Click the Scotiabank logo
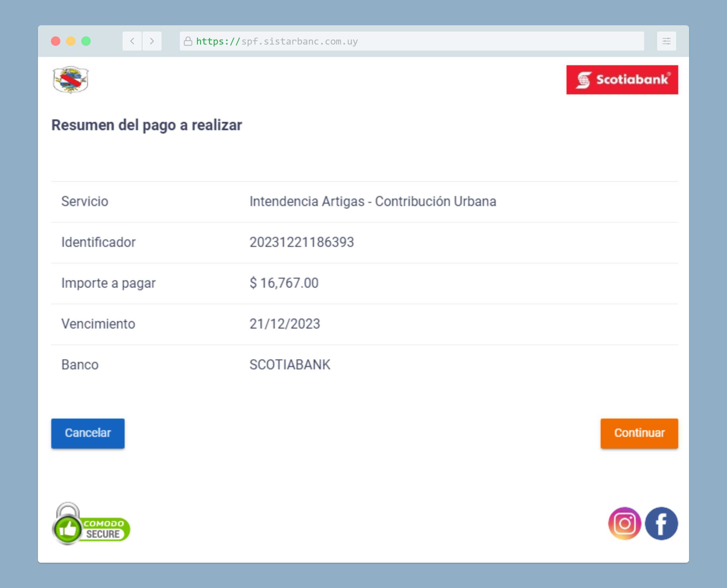Image resolution: width=727 pixels, height=588 pixels. point(622,80)
